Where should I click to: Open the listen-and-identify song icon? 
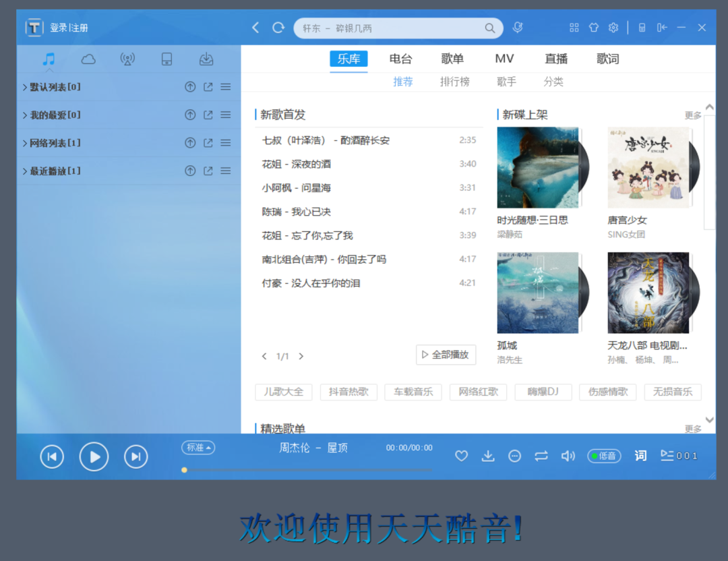pos(518,28)
